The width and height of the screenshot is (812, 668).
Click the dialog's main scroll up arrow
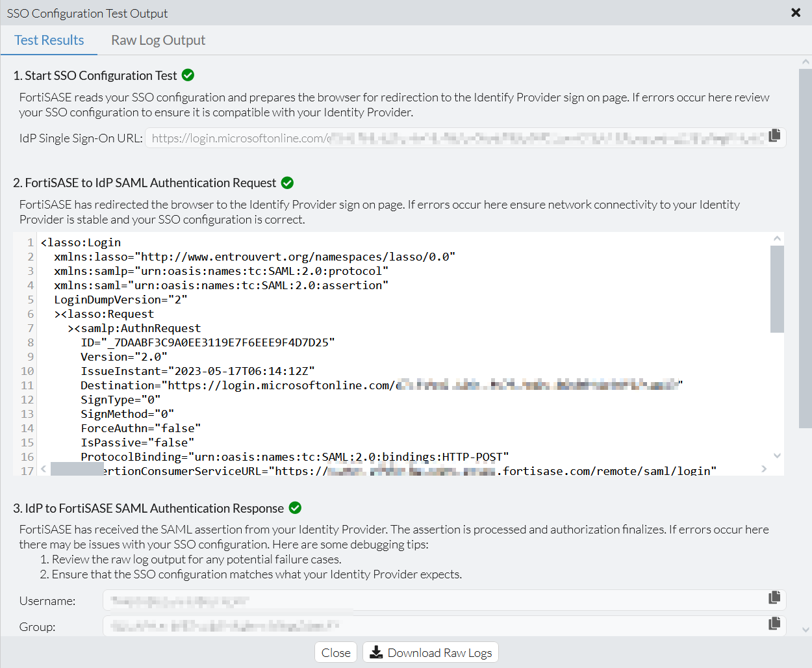click(x=806, y=62)
